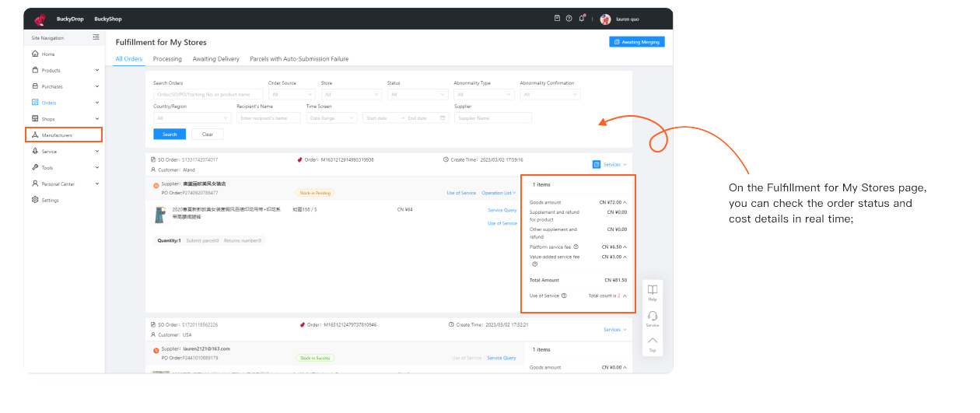The image size is (980, 413).
Task: Click the Settings gear icon
Action: pyautogui.click(x=35, y=200)
